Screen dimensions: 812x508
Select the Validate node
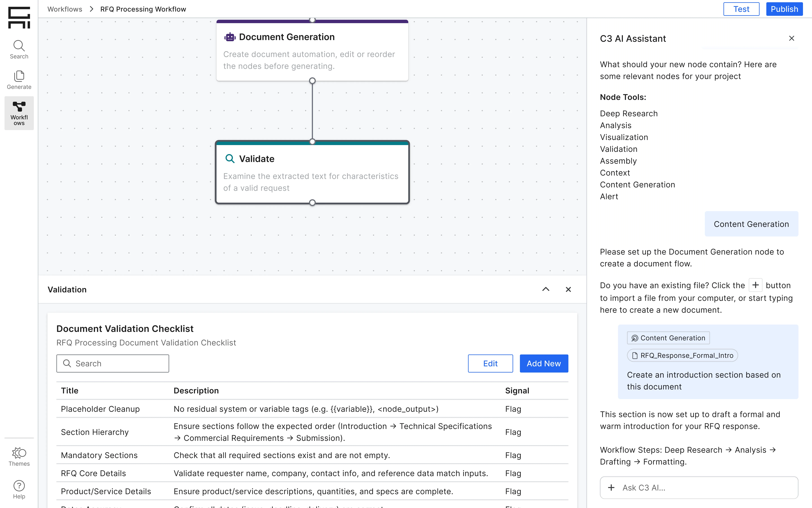click(x=312, y=172)
